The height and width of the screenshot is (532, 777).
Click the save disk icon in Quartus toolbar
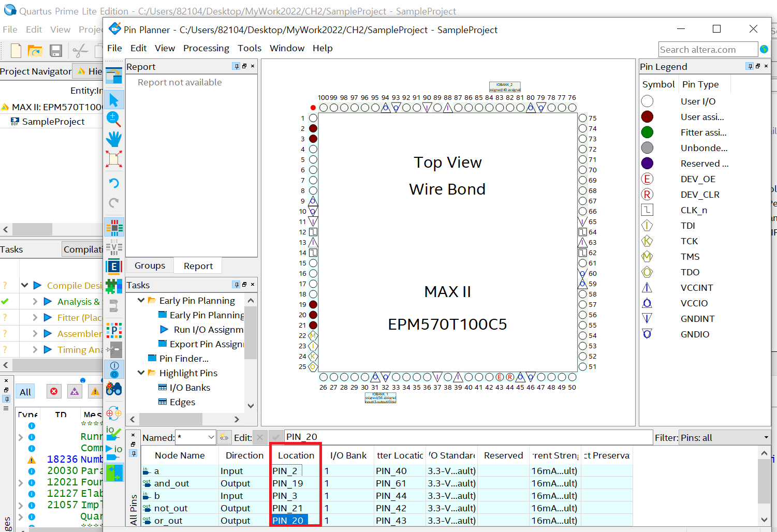[x=56, y=51]
